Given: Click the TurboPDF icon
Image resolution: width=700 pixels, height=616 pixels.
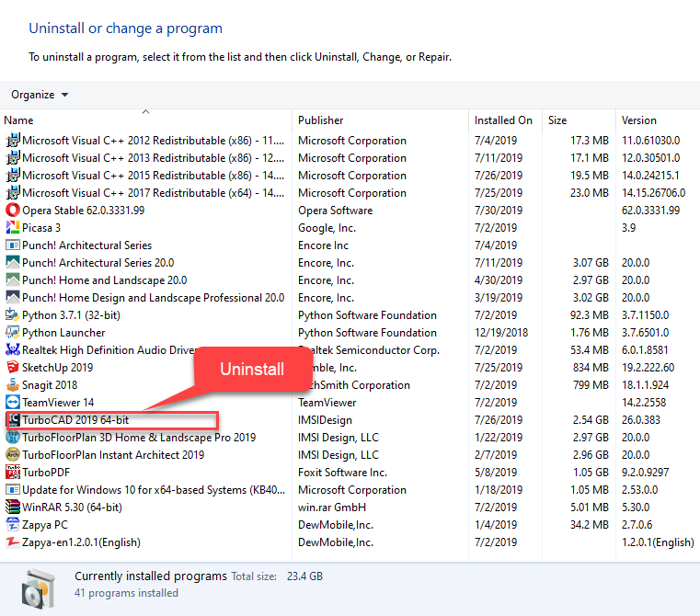Looking at the screenshot, I should point(13,472).
